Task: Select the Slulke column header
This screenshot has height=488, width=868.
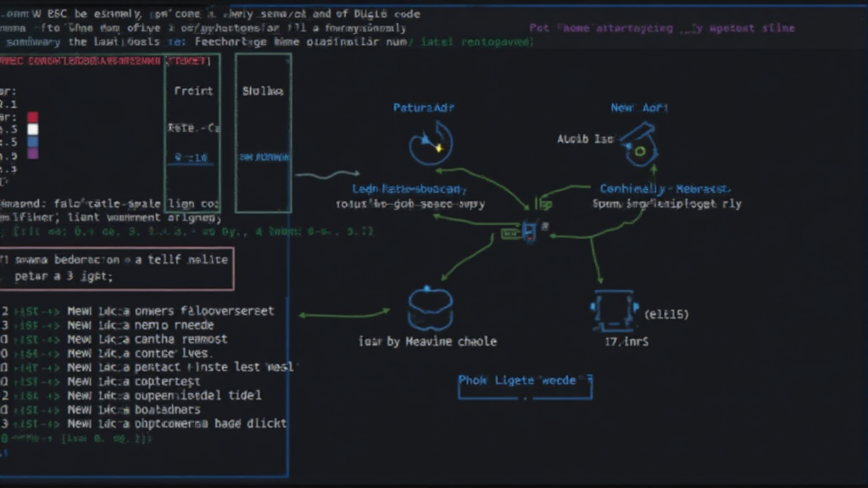Action: pyautogui.click(x=263, y=91)
